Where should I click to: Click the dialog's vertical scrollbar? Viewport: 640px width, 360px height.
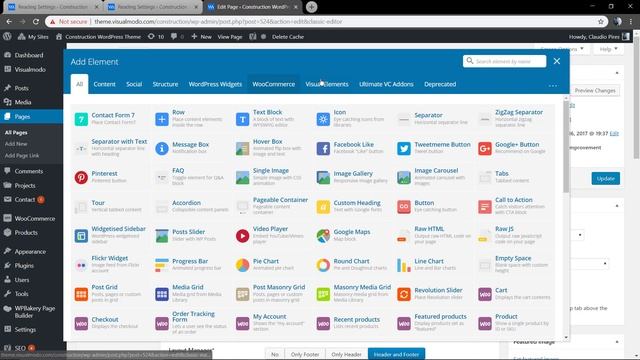pos(566,147)
